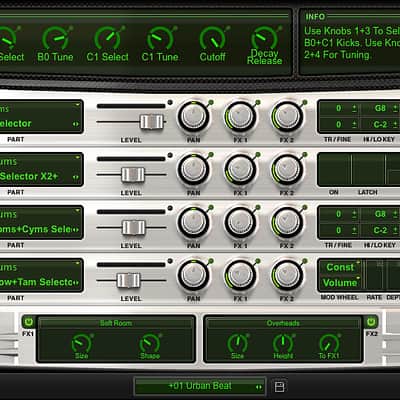Click the Level fader in first part row
Viewport: 400px width, 400px height.
[x=152, y=122]
